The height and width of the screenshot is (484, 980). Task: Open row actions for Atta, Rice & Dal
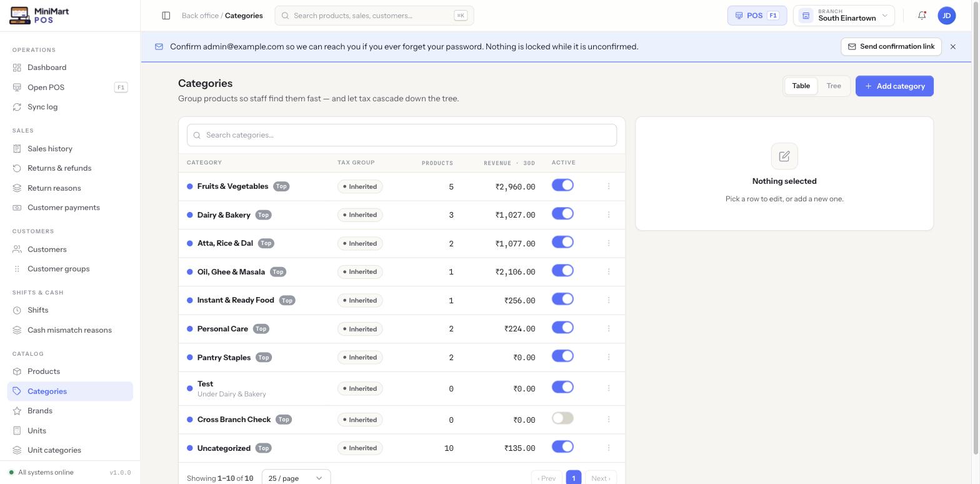(x=609, y=243)
